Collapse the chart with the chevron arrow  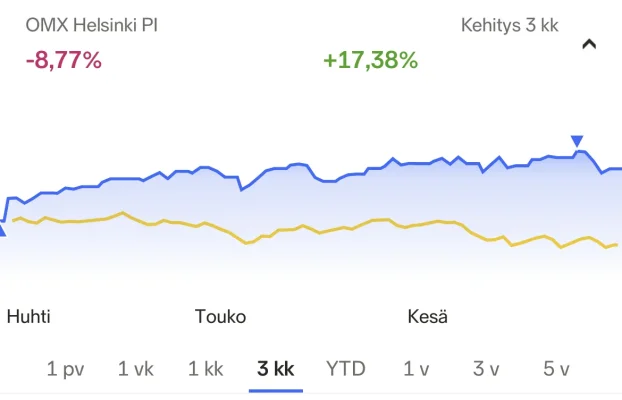(589, 44)
